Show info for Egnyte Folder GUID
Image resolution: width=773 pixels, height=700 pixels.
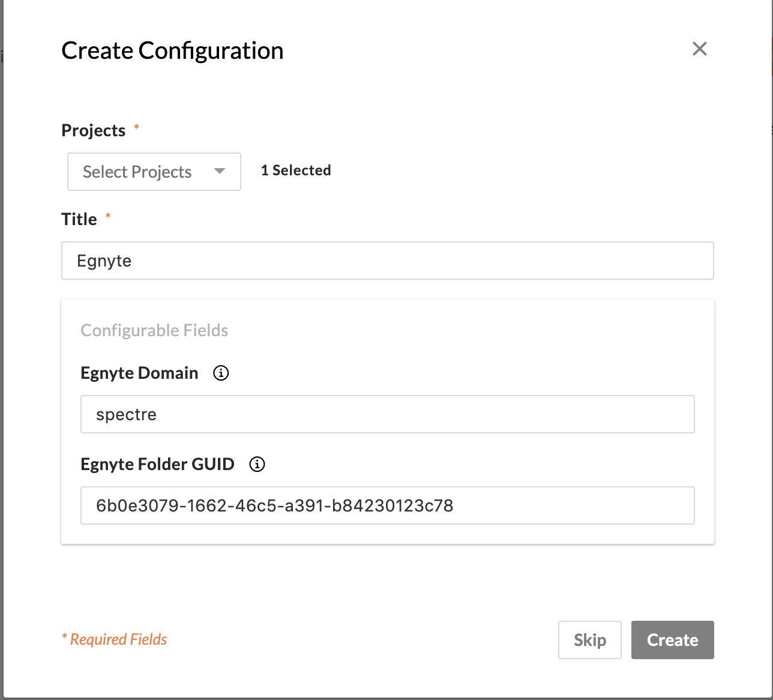click(x=257, y=464)
